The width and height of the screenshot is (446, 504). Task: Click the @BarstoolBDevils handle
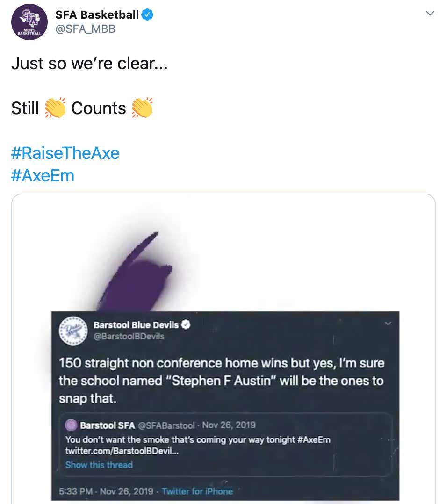(x=129, y=336)
